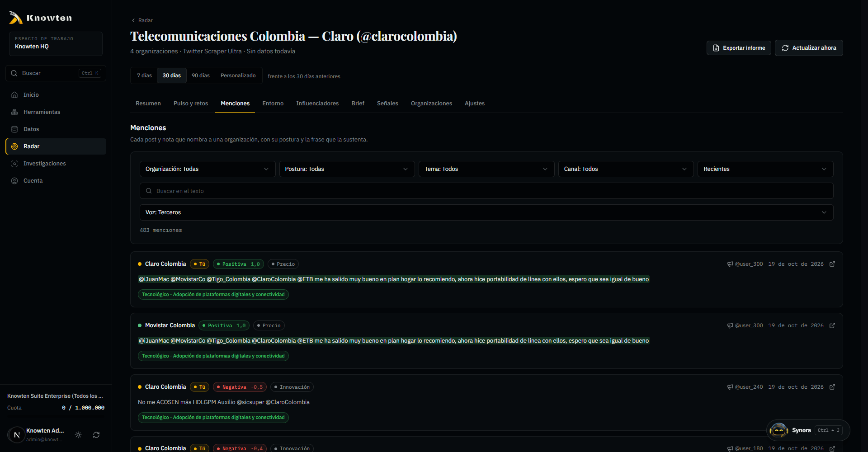Open Investigaciones icon in sidebar
This screenshot has width=868, height=452.
14,164
